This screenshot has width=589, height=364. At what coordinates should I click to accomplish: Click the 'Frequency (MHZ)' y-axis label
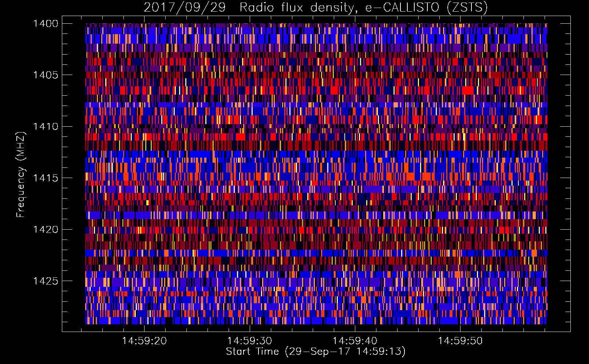click(x=21, y=175)
